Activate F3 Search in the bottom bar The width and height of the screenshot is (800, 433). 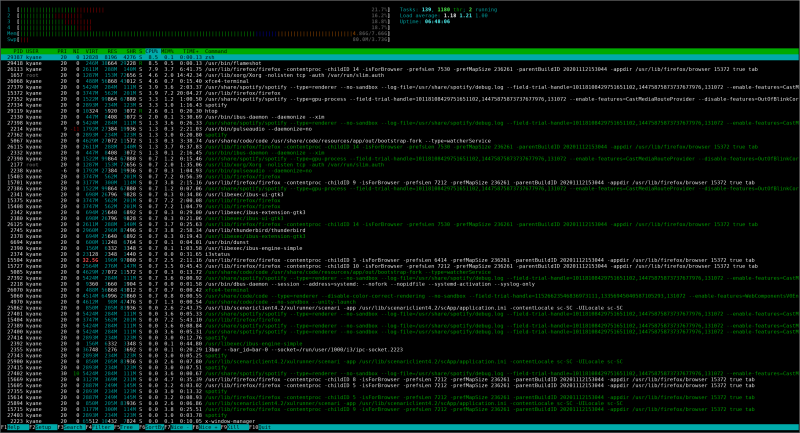(72, 427)
